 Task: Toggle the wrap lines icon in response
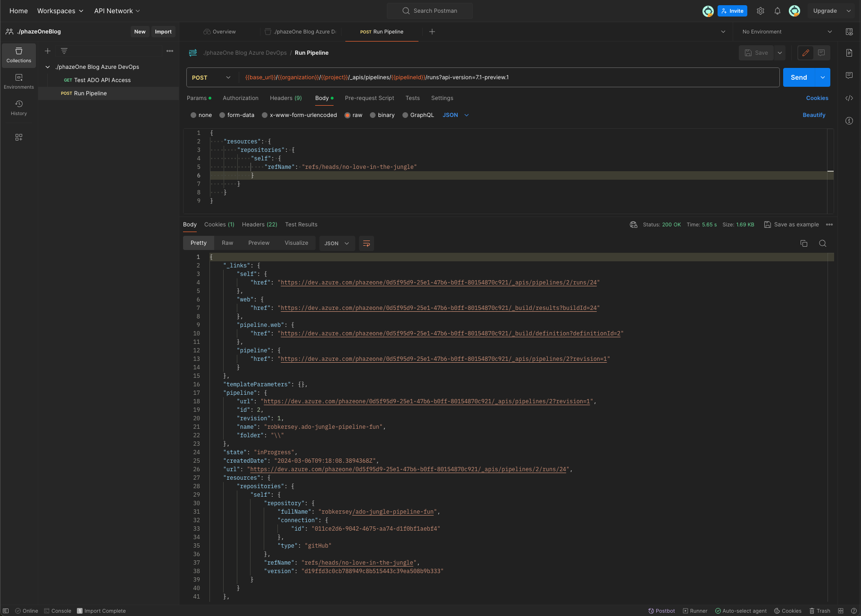(367, 243)
